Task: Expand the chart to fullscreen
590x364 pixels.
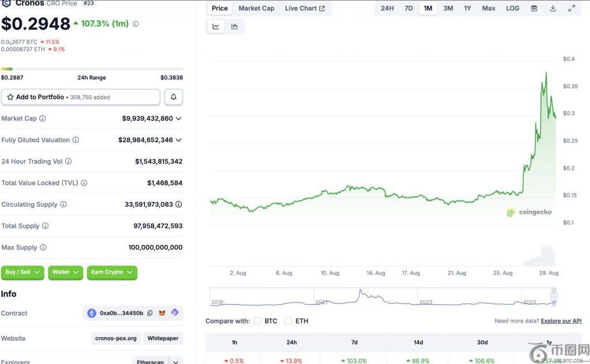Action: [572, 9]
